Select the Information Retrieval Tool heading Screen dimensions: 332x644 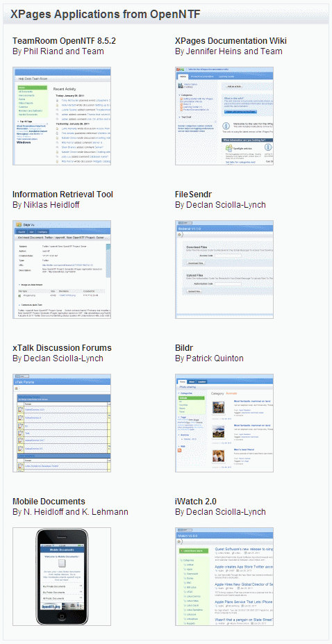coord(63,195)
